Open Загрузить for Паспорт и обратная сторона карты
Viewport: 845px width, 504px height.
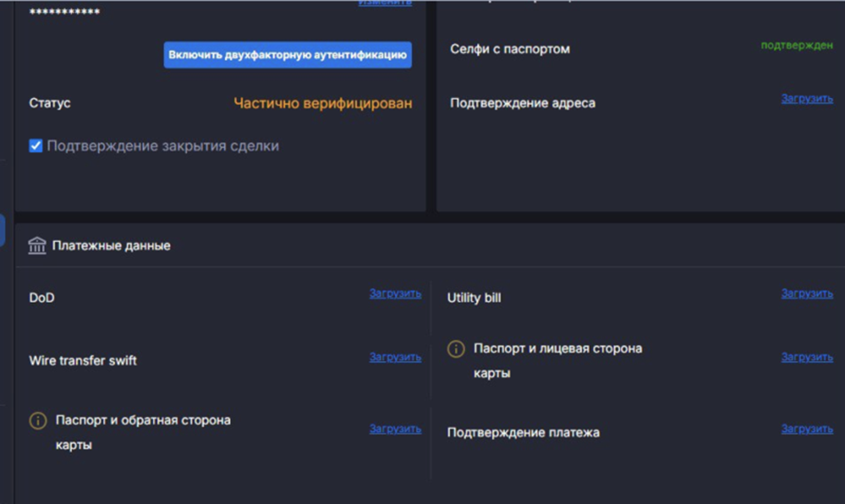[395, 429]
